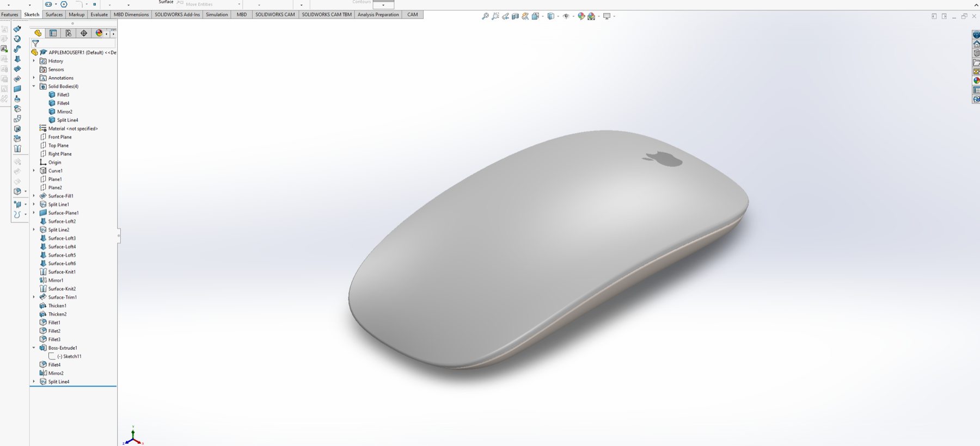Open the Features tab
The width and height of the screenshot is (980, 446).
click(x=10, y=15)
